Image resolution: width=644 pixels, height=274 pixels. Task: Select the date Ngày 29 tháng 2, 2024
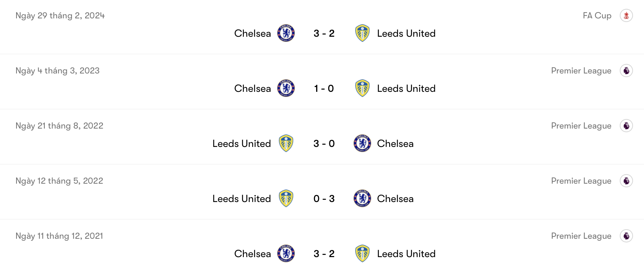coord(59,15)
